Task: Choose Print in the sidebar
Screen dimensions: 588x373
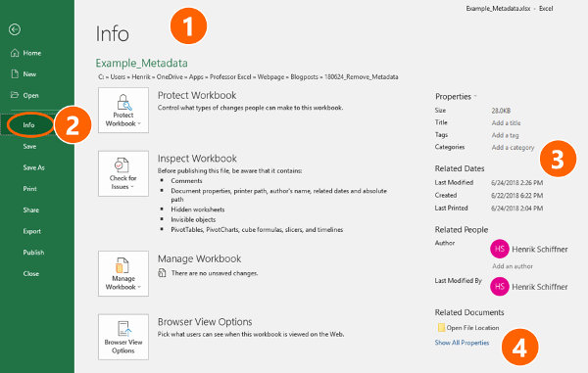Action: click(x=30, y=188)
